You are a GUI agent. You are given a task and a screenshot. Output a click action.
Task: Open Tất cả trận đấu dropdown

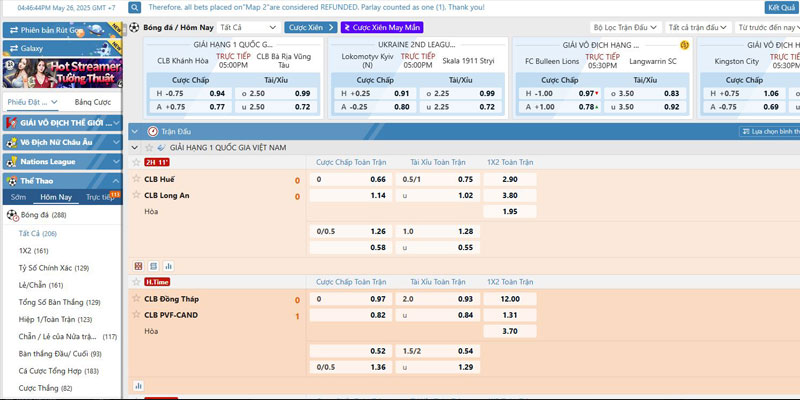(698, 28)
